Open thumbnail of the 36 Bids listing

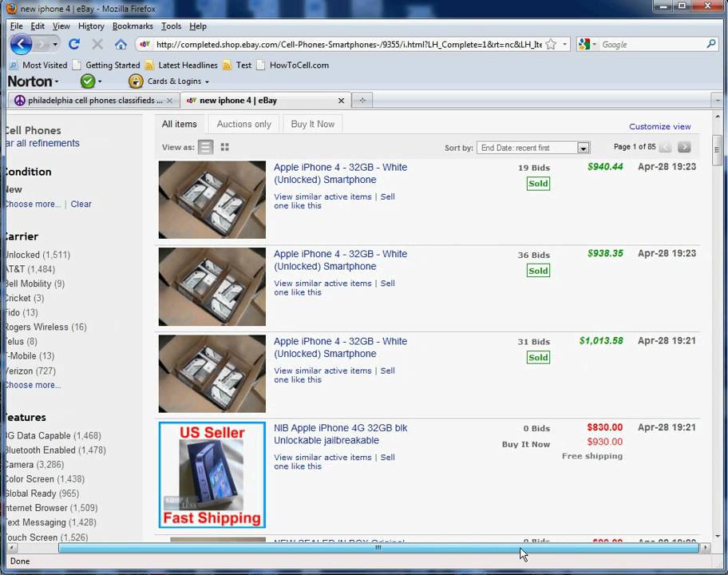tap(212, 287)
